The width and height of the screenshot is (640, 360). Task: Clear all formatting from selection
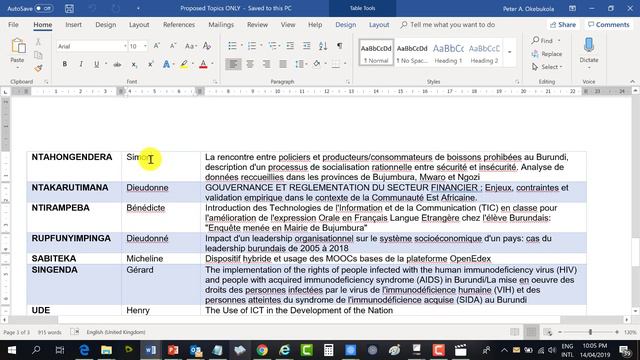(207, 46)
